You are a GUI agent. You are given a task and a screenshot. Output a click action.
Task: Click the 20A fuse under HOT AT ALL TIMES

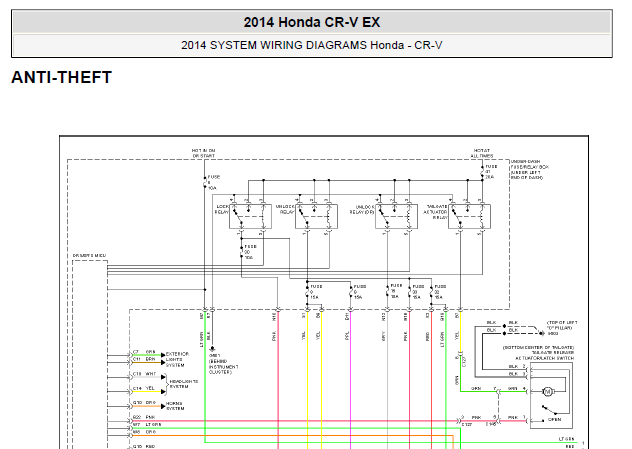coord(482,172)
